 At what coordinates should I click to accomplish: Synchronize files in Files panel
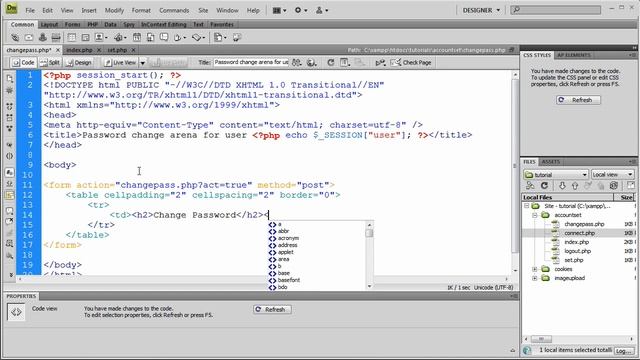coord(613,186)
